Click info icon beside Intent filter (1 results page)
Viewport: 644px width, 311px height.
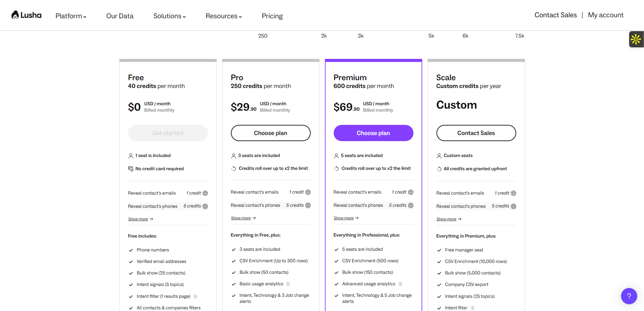click(x=195, y=296)
